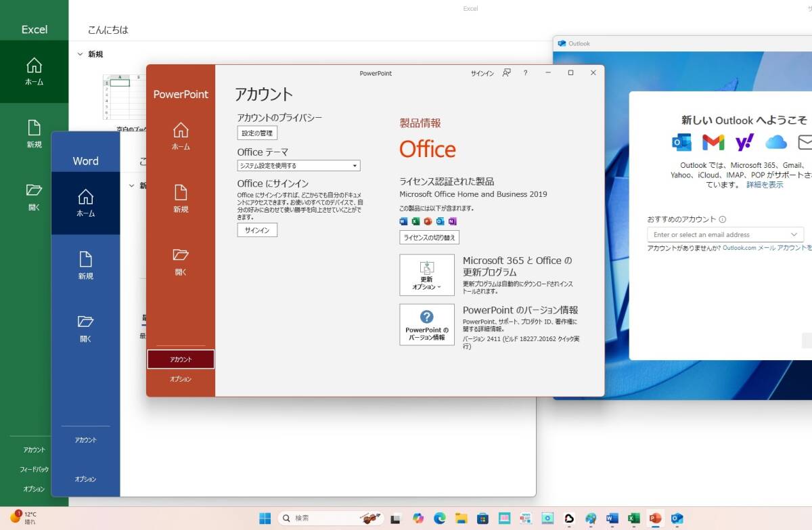Select PowerPoint 新規 in the sidebar
Screen dimensions: 812x530
[181, 199]
